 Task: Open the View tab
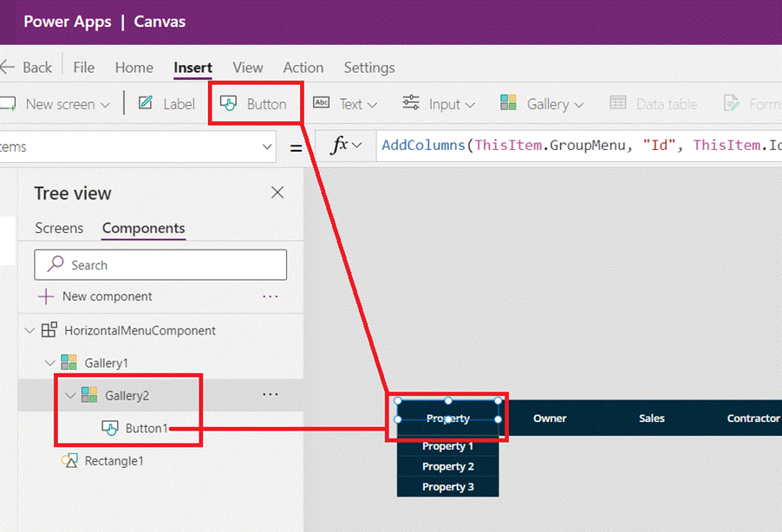248,68
